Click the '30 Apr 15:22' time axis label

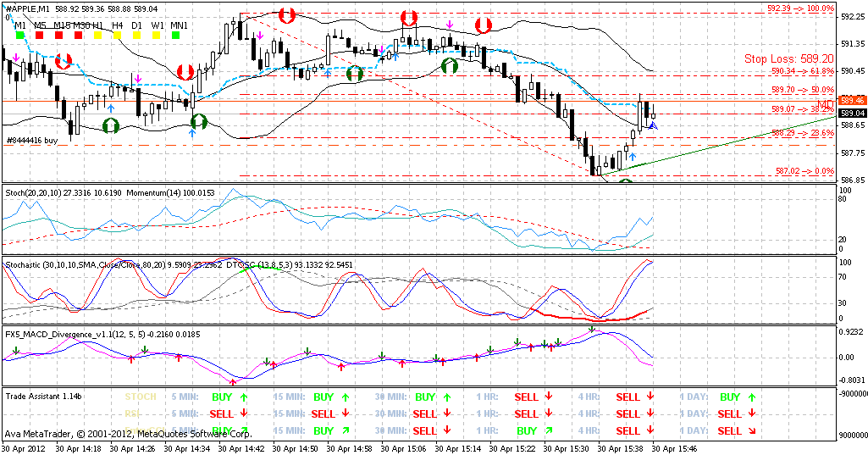pos(511,447)
